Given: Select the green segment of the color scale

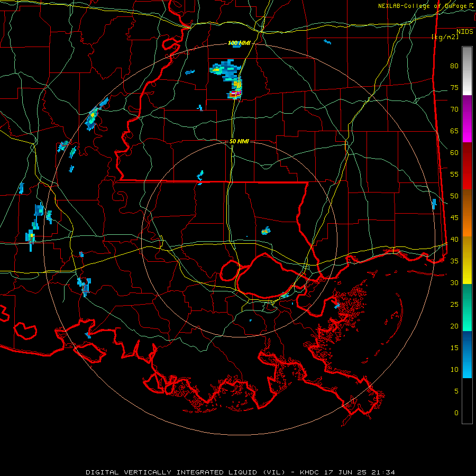Looking at the screenshot, I should click(x=467, y=307).
